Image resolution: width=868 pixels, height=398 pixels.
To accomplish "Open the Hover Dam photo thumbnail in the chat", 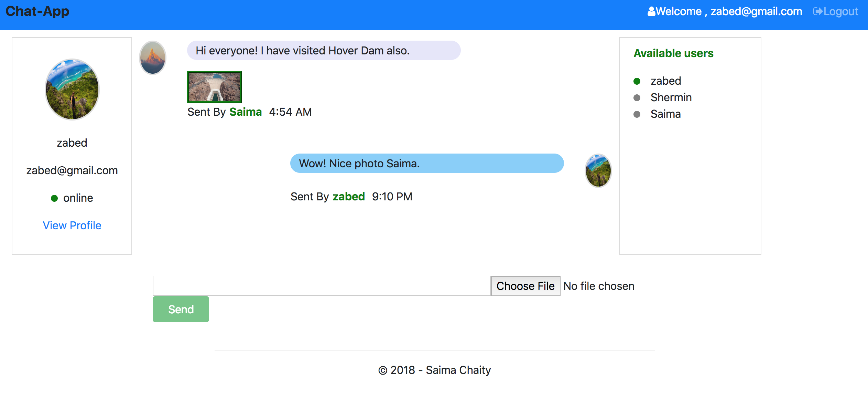I will coord(214,87).
